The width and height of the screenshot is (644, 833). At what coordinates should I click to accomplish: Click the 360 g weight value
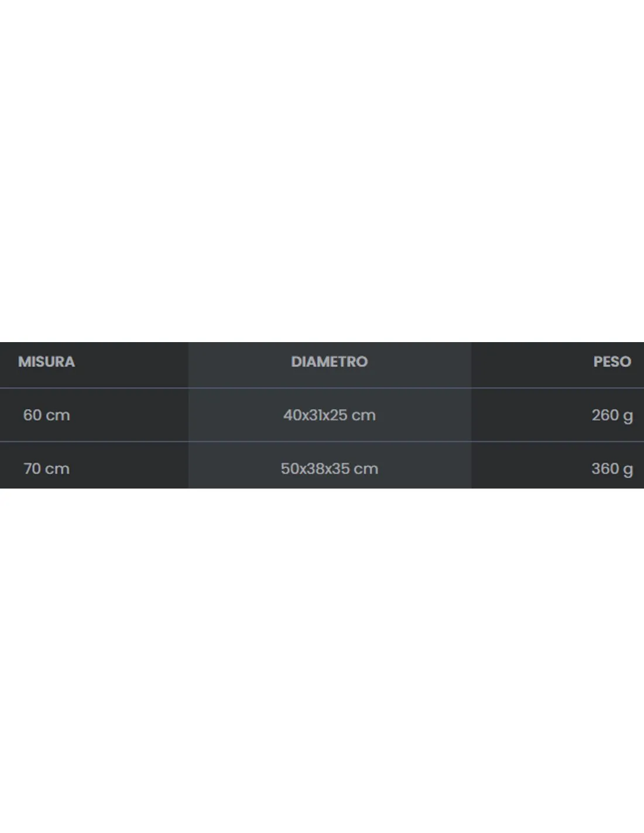pyautogui.click(x=612, y=469)
